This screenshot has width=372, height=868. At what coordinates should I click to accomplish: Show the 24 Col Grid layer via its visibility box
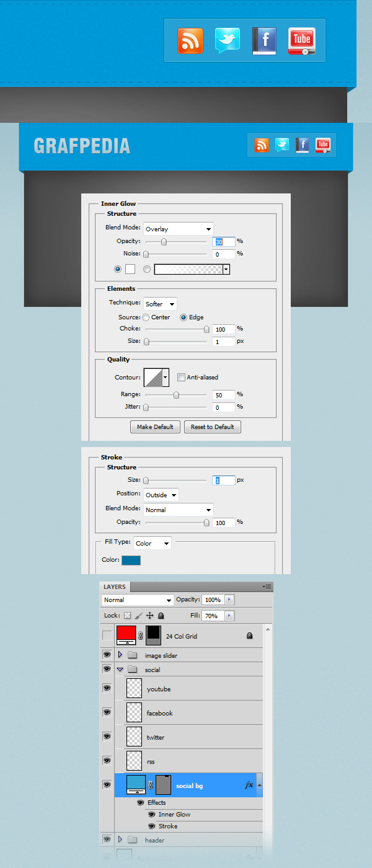point(107,635)
